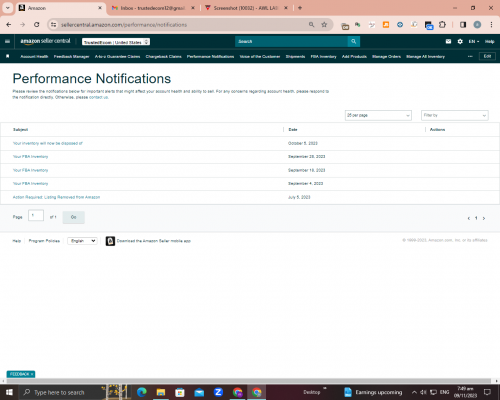Expand the 25 per page dropdown

pyautogui.click(x=378, y=115)
